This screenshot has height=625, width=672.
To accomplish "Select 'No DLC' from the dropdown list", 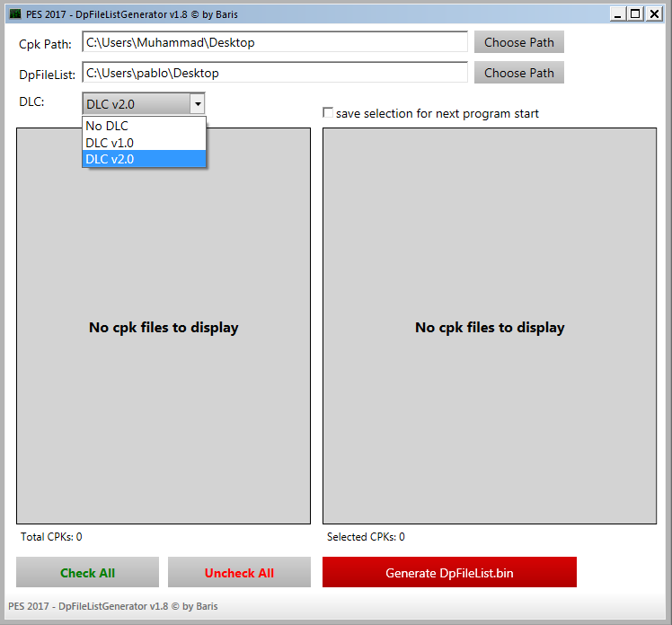I will (144, 126).
